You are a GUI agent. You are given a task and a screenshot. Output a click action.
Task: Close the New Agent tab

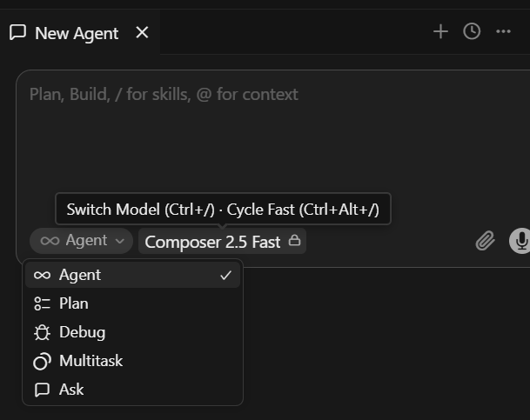142,33
